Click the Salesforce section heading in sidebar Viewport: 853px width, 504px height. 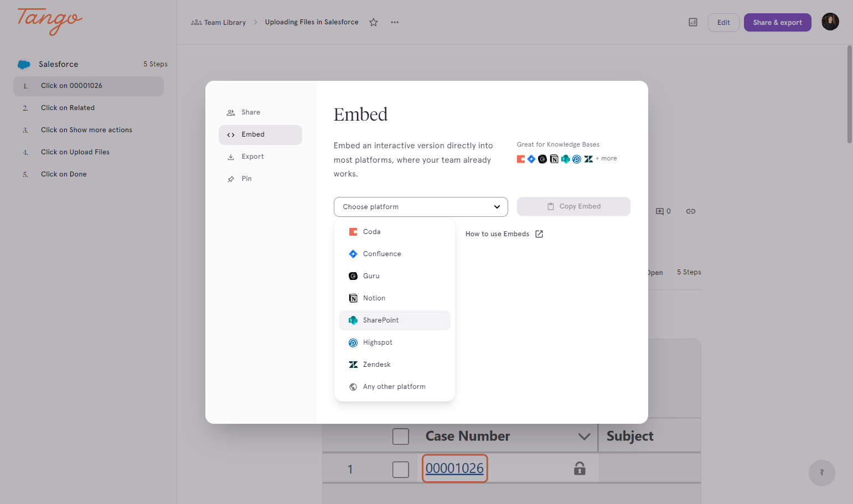[58, 64]
